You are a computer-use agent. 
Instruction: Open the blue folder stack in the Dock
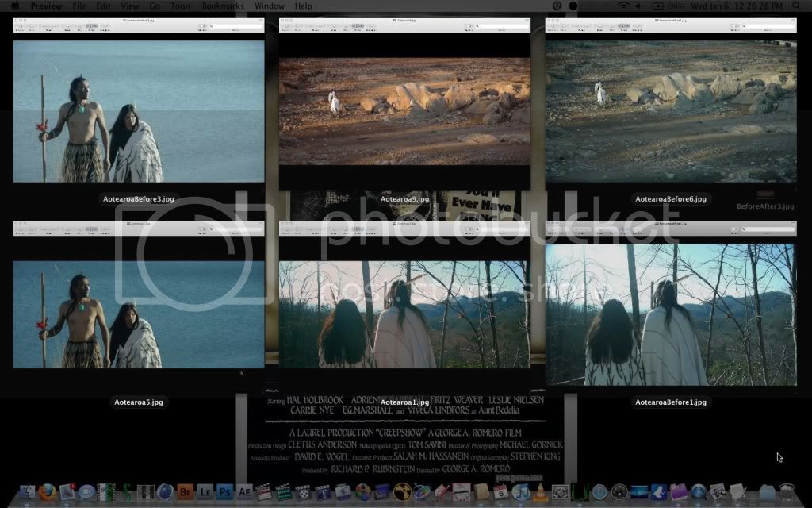[767, 492]
